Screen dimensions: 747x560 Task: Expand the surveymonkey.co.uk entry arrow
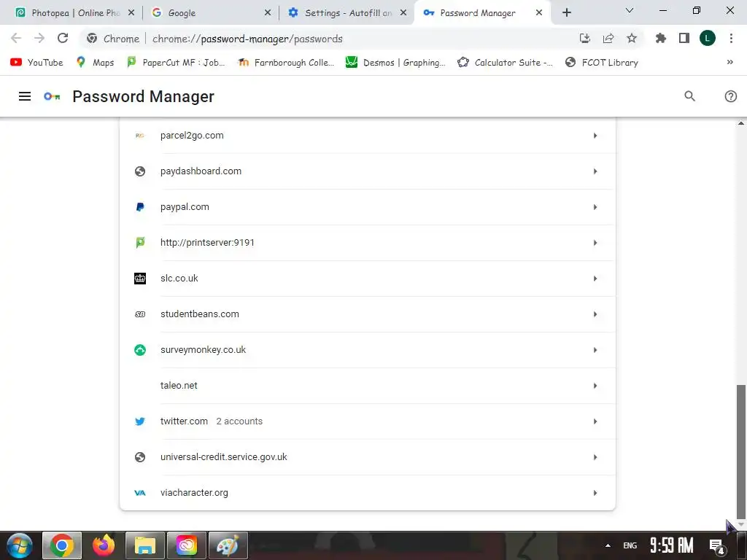point(595,350)
